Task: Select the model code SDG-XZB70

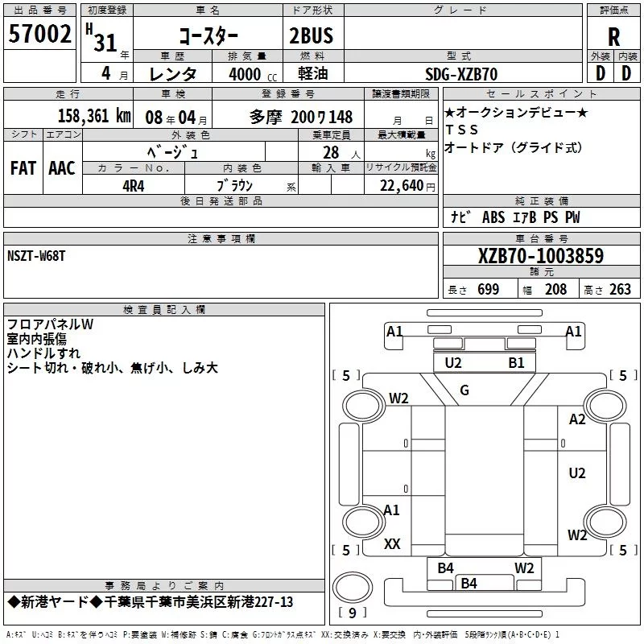Action: pyautogui.click(x=461, y=74)
